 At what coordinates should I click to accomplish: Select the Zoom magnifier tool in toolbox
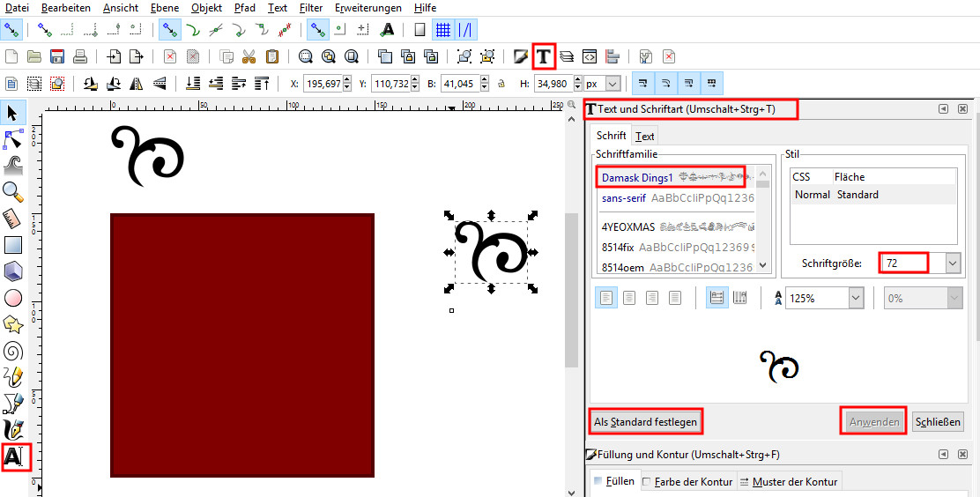pyautogui.click(x=13, y=192)
